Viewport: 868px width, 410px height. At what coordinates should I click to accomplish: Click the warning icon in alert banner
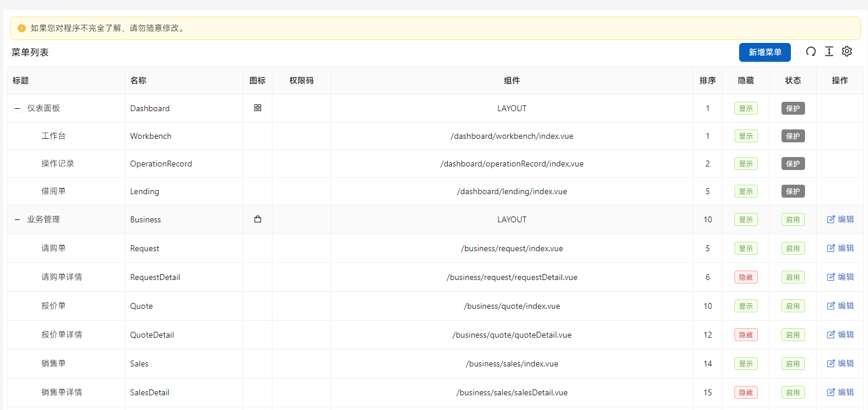pos(22,28)
